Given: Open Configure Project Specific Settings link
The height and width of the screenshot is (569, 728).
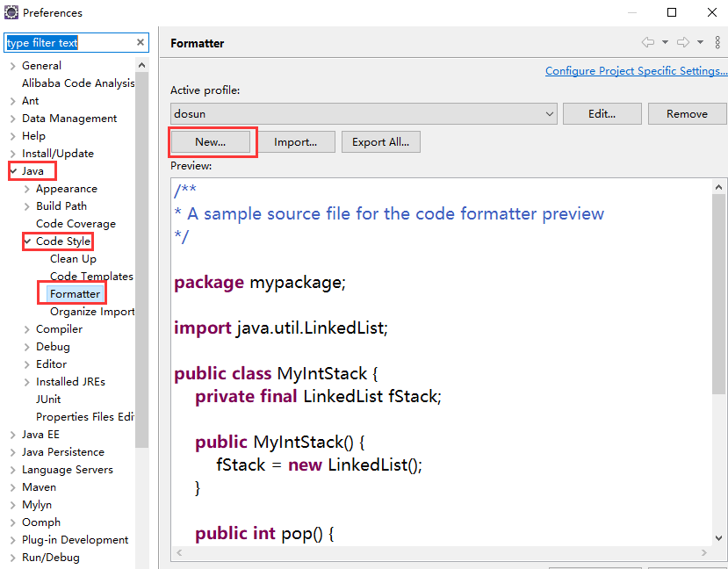Looking at the screenshot, I should 636,70.
